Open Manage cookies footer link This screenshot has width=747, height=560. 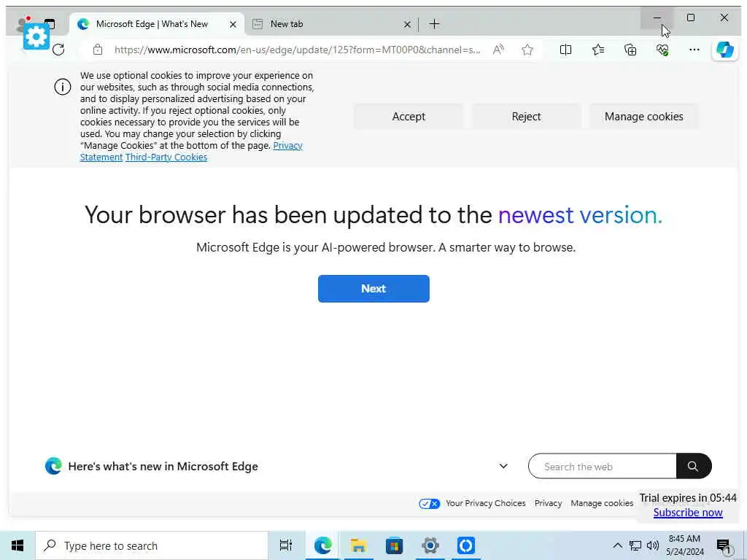tap(602, 503)
